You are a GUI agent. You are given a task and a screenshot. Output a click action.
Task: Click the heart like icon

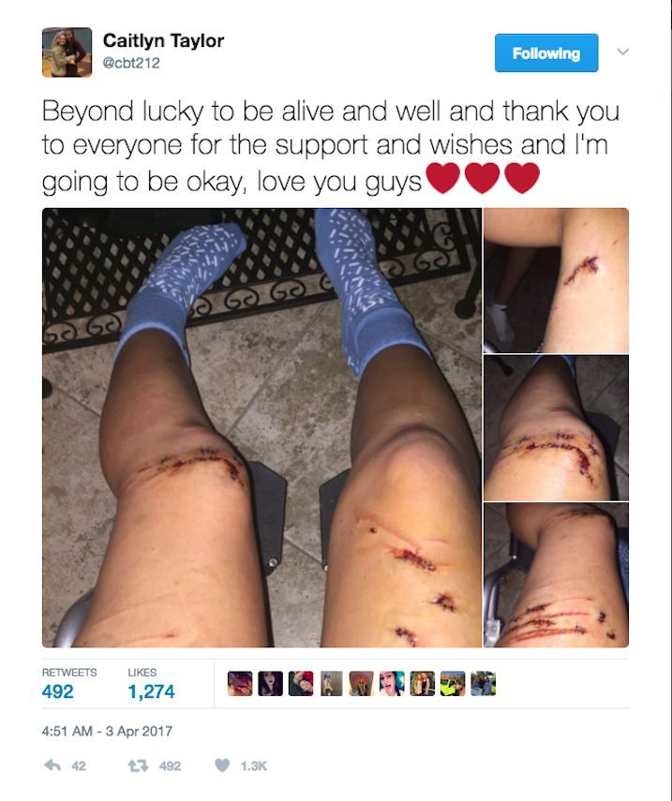[x=222, y=764]
